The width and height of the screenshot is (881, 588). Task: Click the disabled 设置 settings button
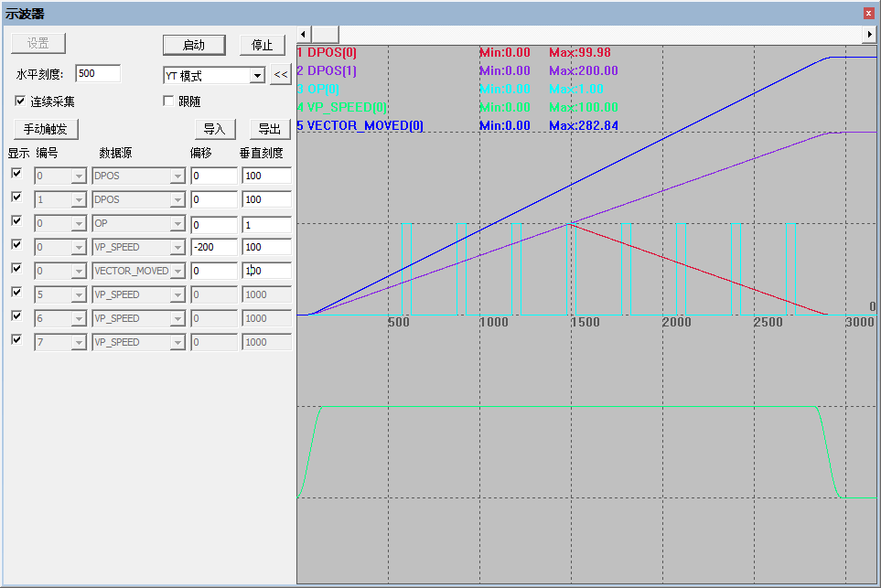pos(38,43)
